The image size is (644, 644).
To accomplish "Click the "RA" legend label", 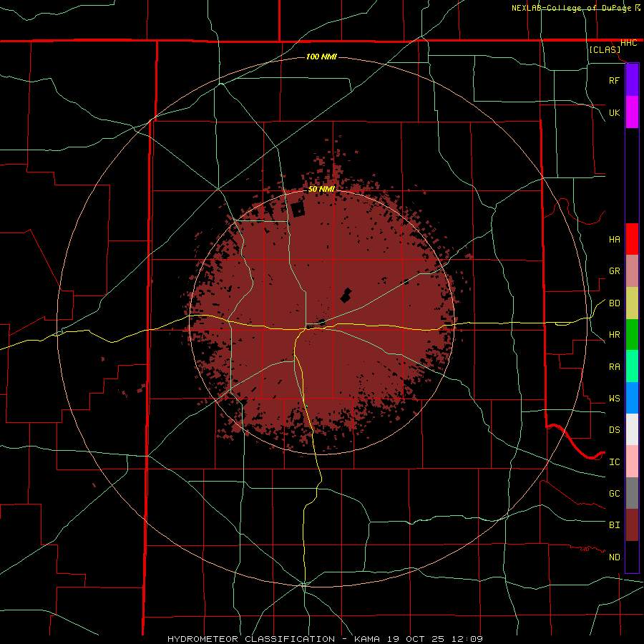I will point(614,367).
